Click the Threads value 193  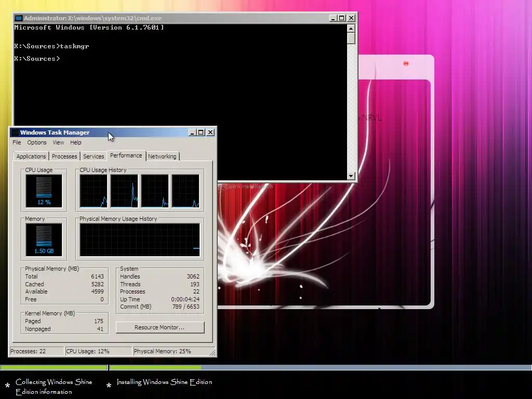click(195, 284)
